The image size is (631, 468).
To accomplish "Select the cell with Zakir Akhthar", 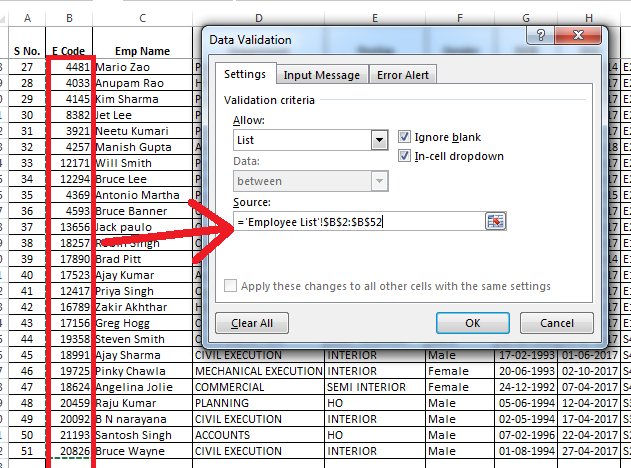I will pyautogui.click(x=142, y=307).
